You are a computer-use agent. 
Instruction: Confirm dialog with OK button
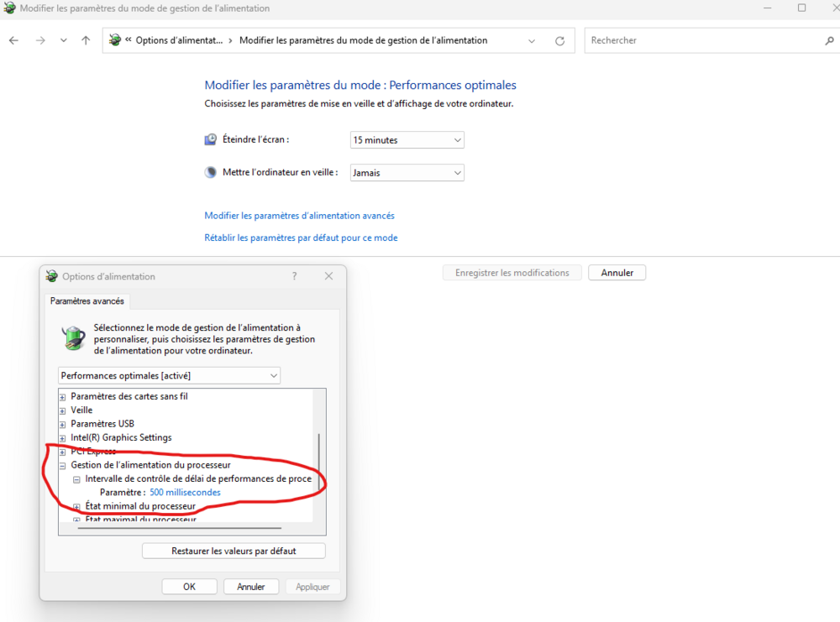(189, 587)
